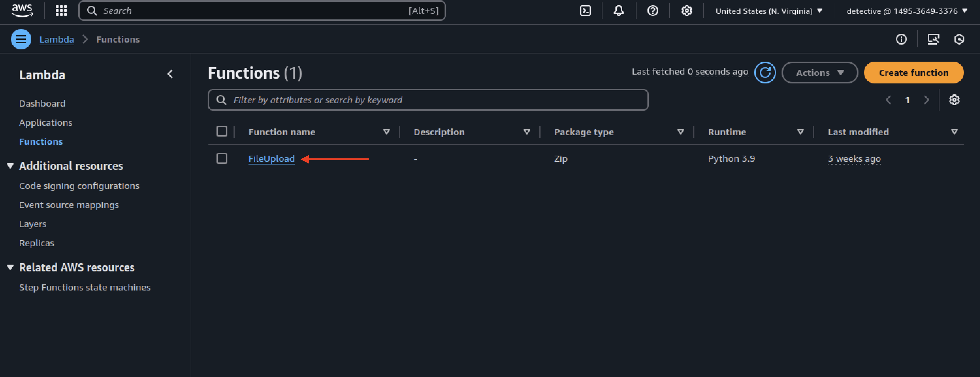This screenshot has height=377, width=980.
Task: Open console settings gear in top bar
Action: [686, 11]
